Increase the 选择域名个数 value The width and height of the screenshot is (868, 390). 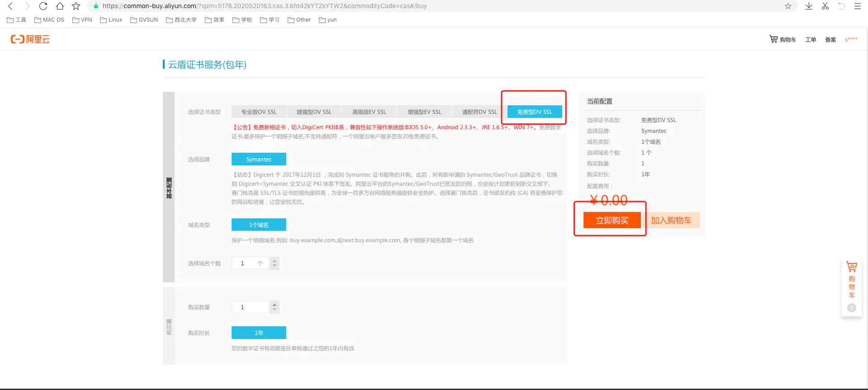(x=275, y=260)
